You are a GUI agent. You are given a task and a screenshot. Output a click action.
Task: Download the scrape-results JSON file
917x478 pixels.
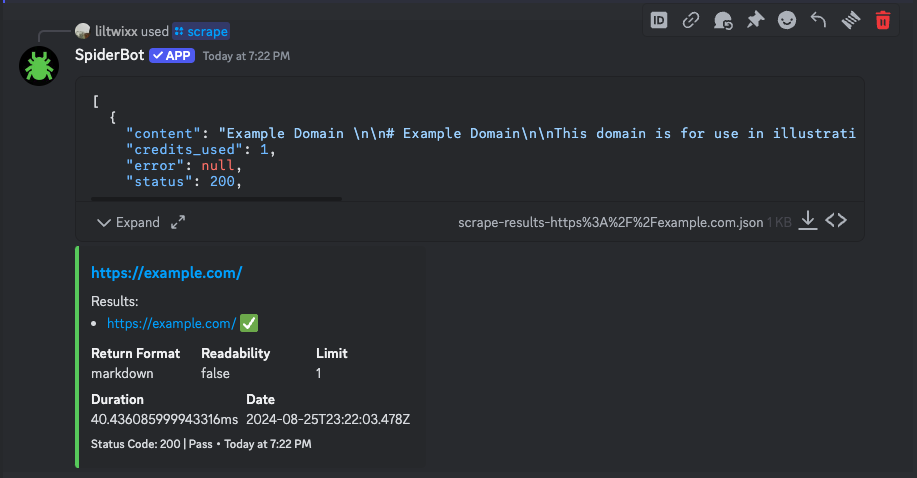click(x=808, y=221)
